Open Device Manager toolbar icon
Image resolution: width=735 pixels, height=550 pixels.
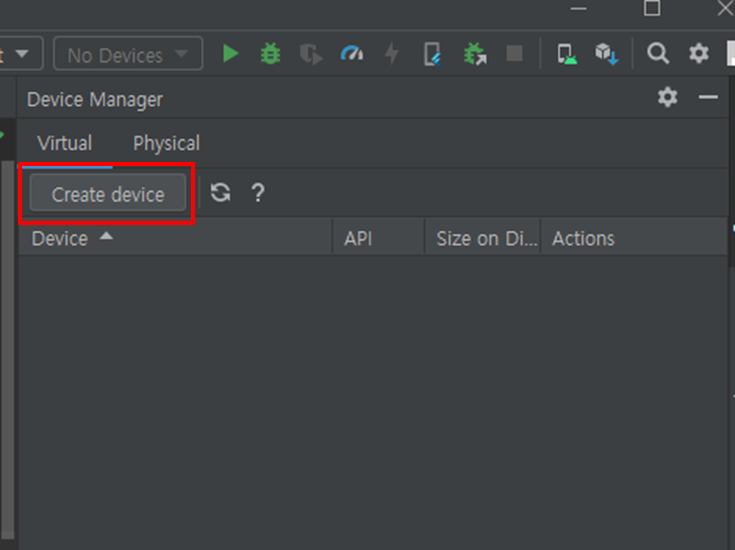pos(567,54)
